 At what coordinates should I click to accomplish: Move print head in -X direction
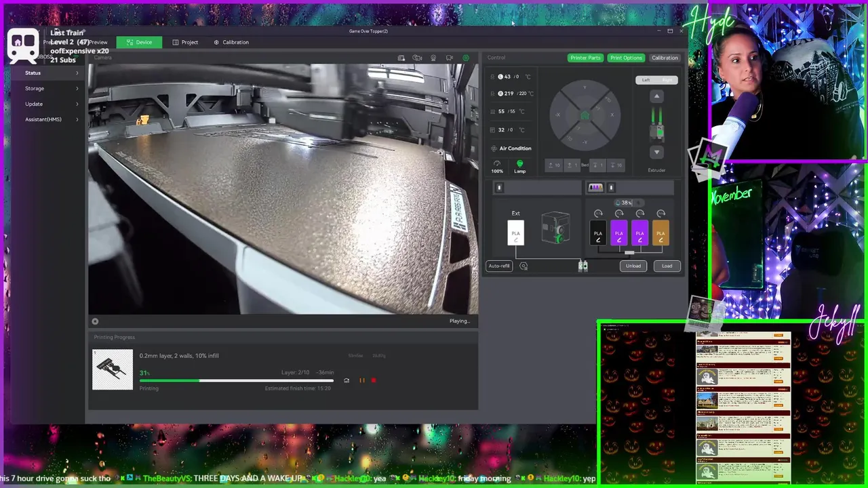pos(559,115)
